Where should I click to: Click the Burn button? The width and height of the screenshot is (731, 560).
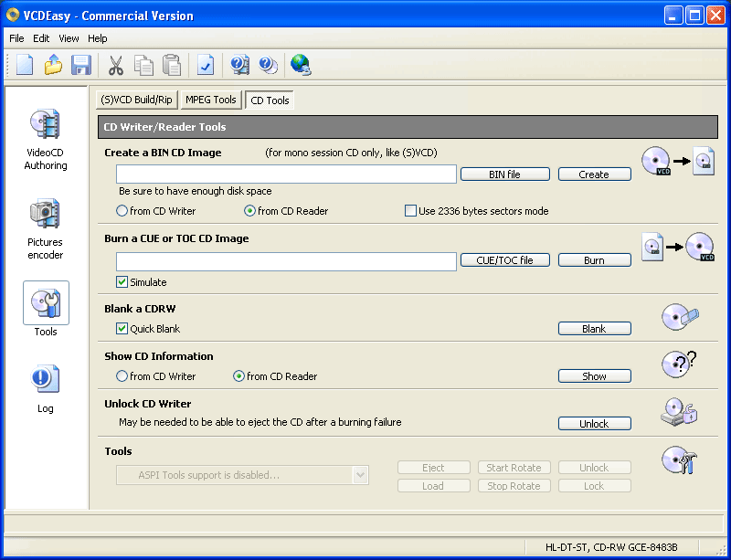coord(595,260)
